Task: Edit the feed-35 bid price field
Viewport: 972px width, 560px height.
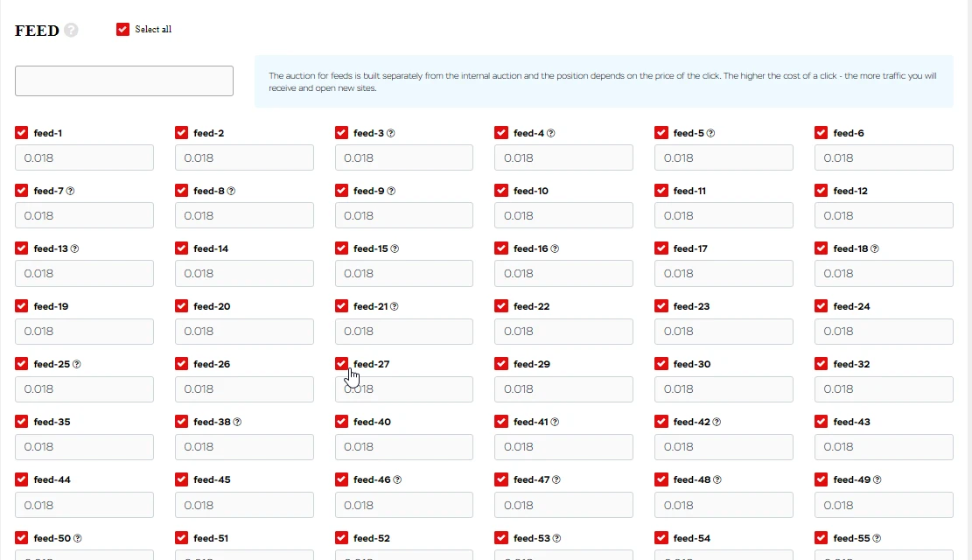Action: pos(84,446)
